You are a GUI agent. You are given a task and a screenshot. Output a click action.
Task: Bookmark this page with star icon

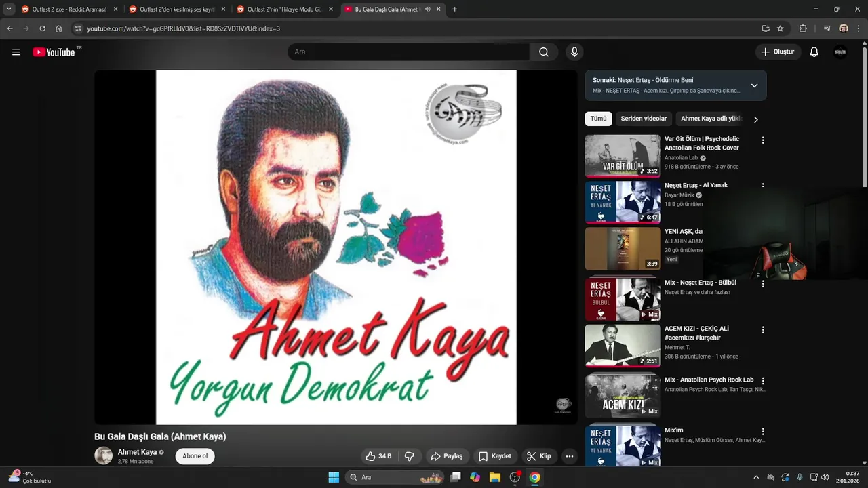pos(781,28)
